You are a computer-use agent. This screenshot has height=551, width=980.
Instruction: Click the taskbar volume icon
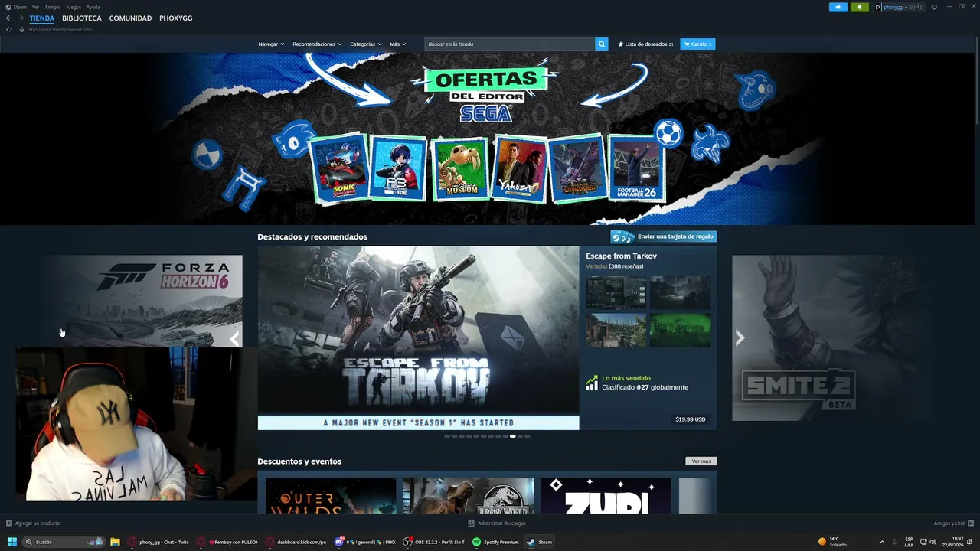coord(933,542)
